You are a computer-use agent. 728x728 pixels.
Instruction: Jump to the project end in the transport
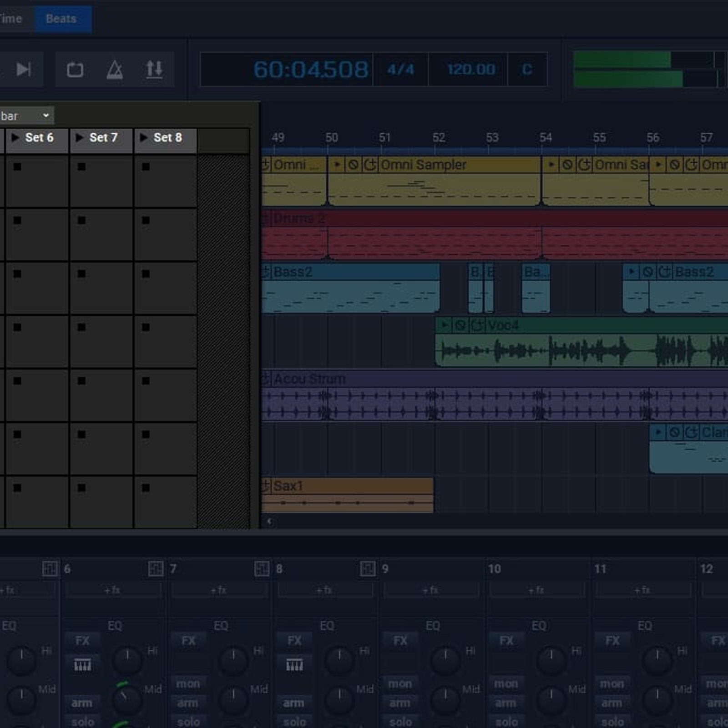24,70
